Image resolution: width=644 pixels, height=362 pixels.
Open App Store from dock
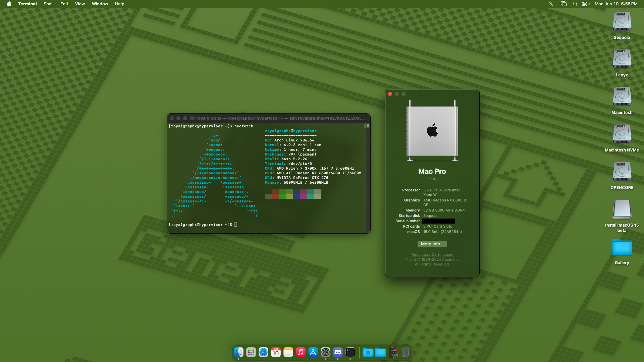(x=313, y=352)
